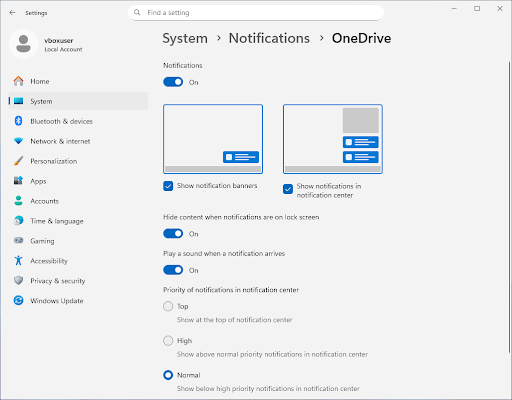Image resolution: width=512 pixels, height=400 pixels.
Task: Click the Network wifi icon
Action: click(x=19, y=141)
